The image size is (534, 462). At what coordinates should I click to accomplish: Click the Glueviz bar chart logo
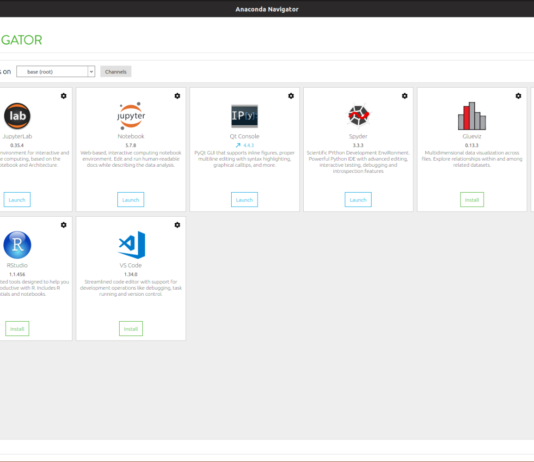[472, 116]
